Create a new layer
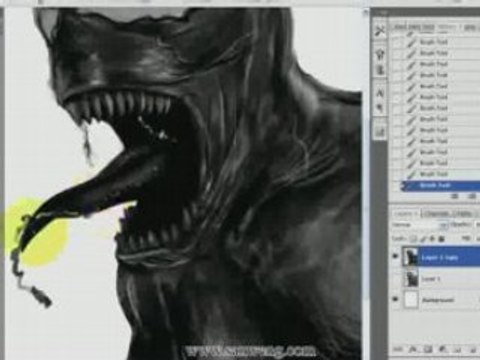480x360 pixels. tap(473, 349)
